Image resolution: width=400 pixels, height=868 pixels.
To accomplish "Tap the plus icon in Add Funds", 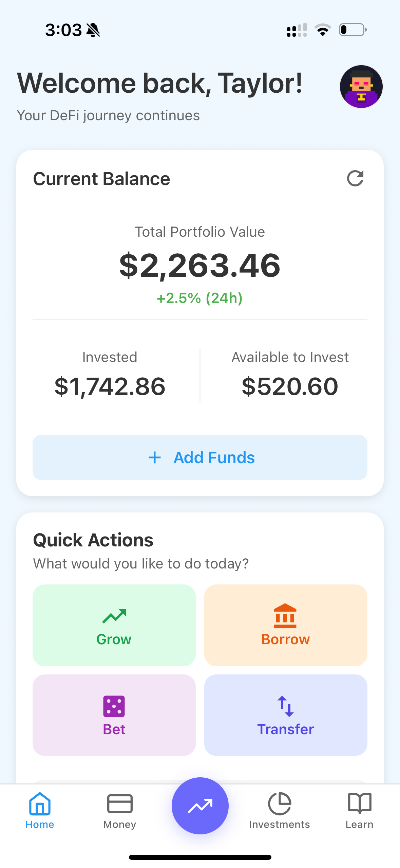I will [x=155, y=457].
